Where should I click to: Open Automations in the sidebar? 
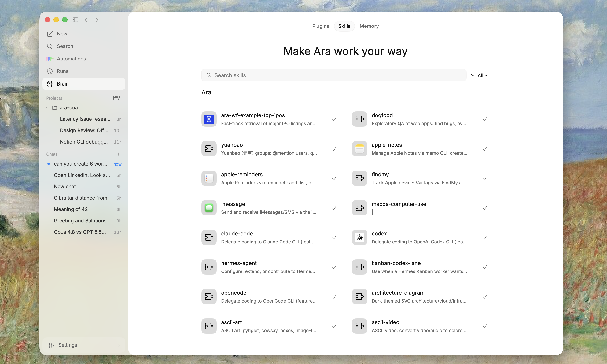point(84,59)
